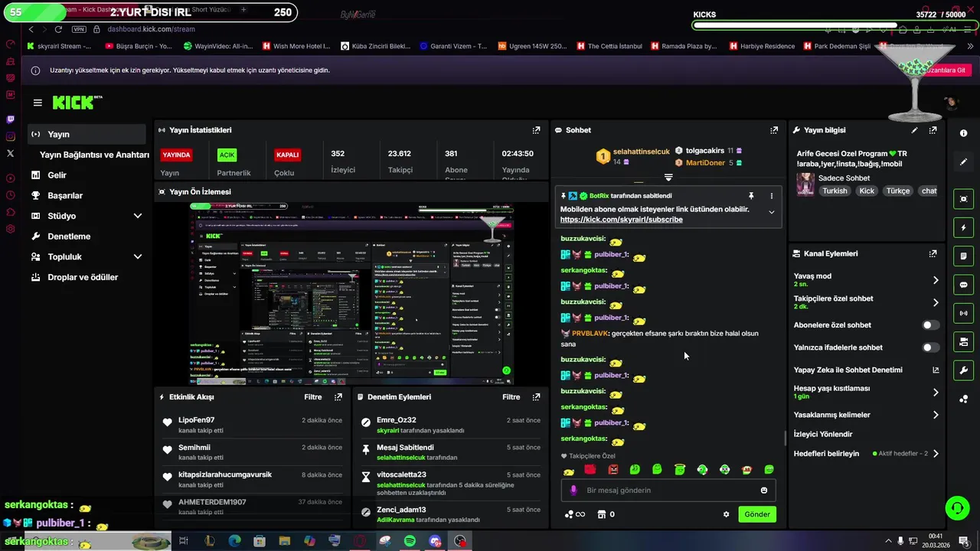This screenshot has width=980, height=551.
Task: Open Yasaklanmış kelimeler arrow
Action: [935, 415]
